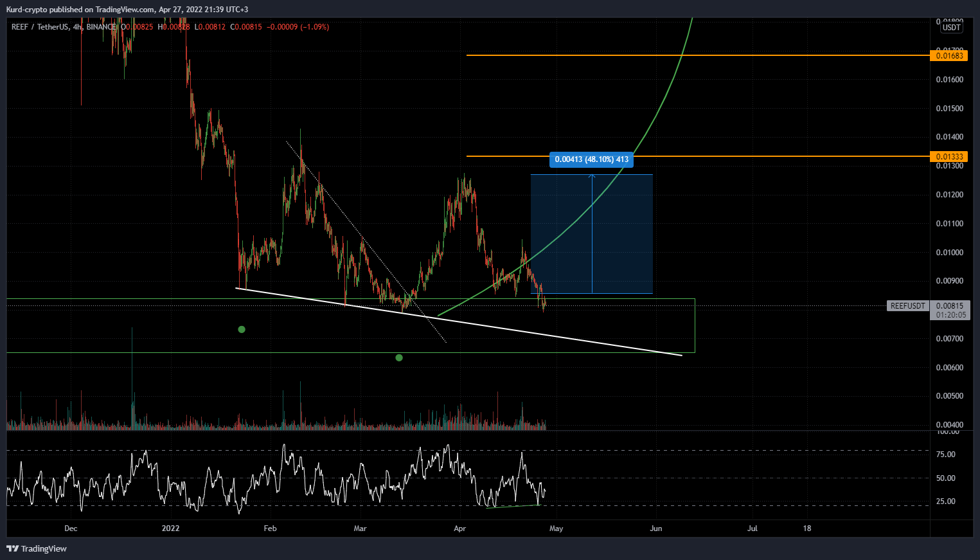Click the 18 label on time axis
This screenshot has width=980, height=560.
pos(807,528)
